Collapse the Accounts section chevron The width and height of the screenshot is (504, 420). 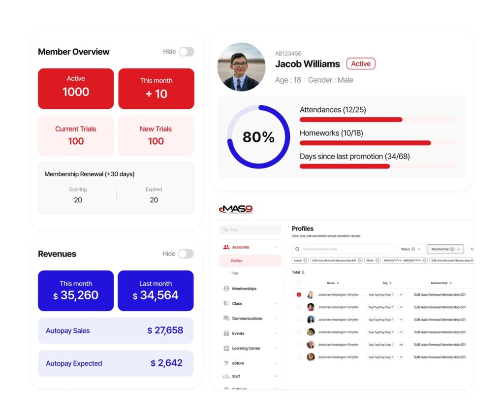pyautogui.click(x=277, y=247)
